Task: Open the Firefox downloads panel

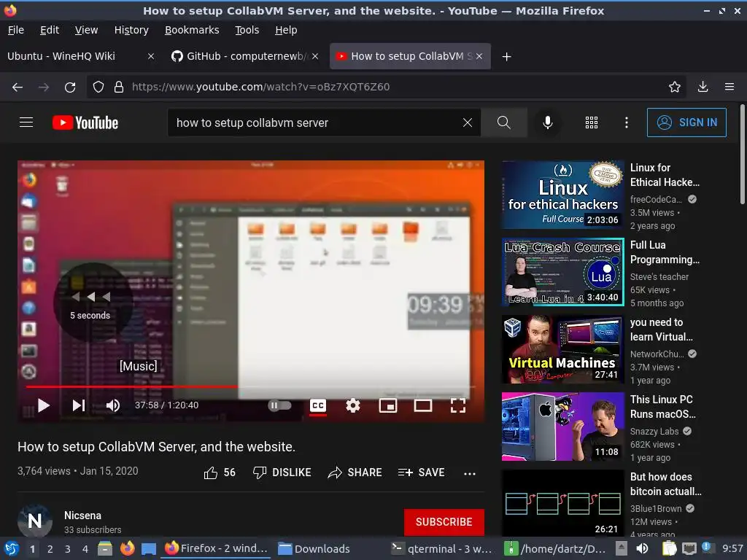Action: (x=703, y=87)
